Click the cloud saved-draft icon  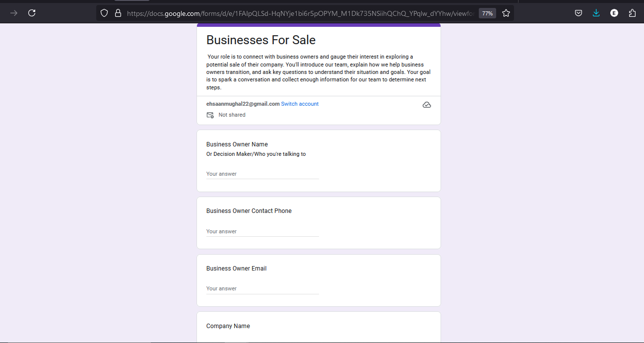tap(427, 105)
